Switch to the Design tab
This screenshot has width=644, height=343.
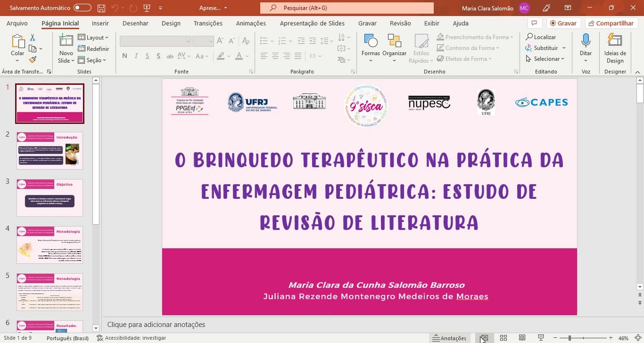tap(171, 23)
